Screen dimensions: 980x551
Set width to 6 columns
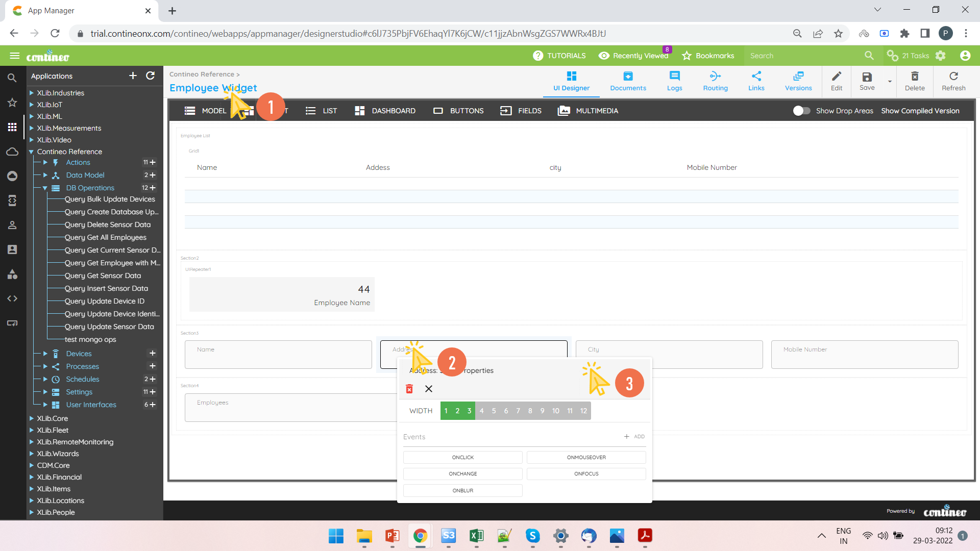pyautogui.click(x=506, y=411)
